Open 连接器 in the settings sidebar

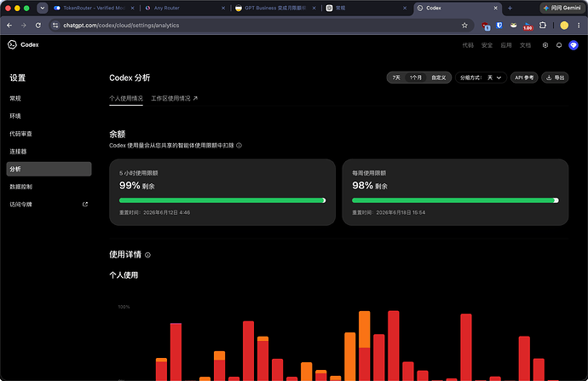49,152
